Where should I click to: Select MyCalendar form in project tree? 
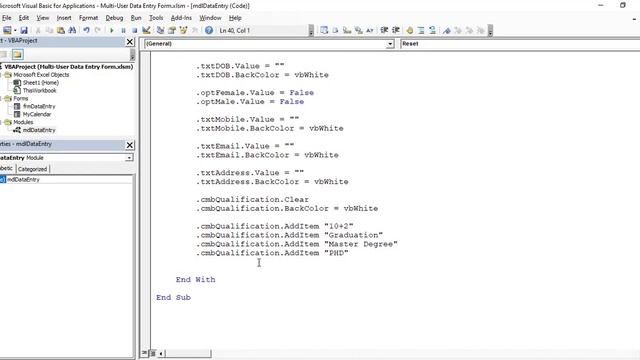[37, 114]
